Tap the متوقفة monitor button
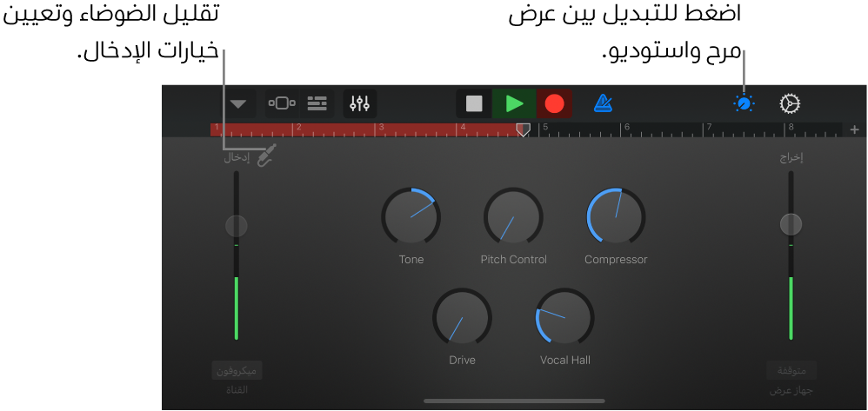 (x=791, y=371)
